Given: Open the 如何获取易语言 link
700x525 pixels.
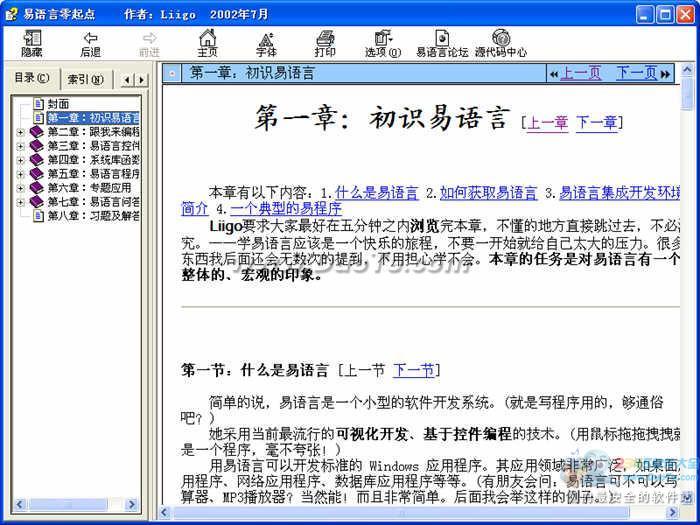Looking at the screenshot, I should (x=488, y=193).
